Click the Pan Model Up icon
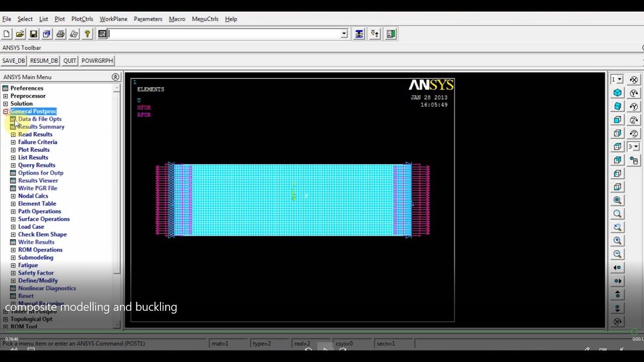 coord(617,295)
